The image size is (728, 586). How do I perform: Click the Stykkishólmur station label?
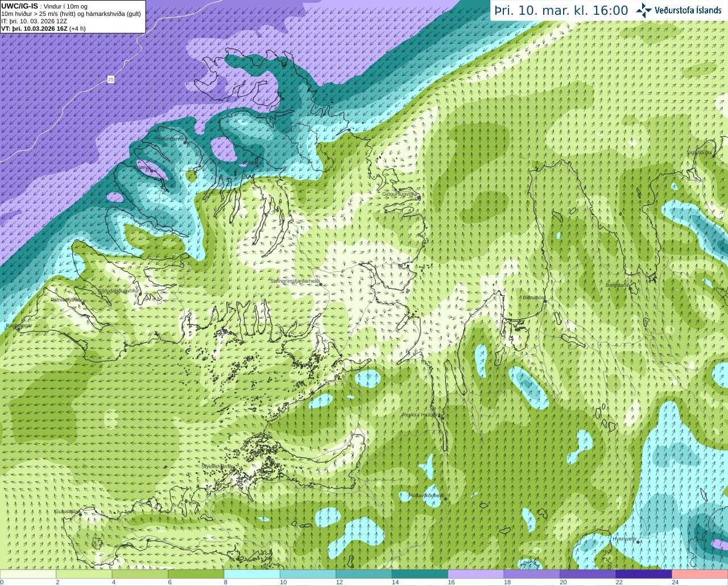tap(217, 467)
